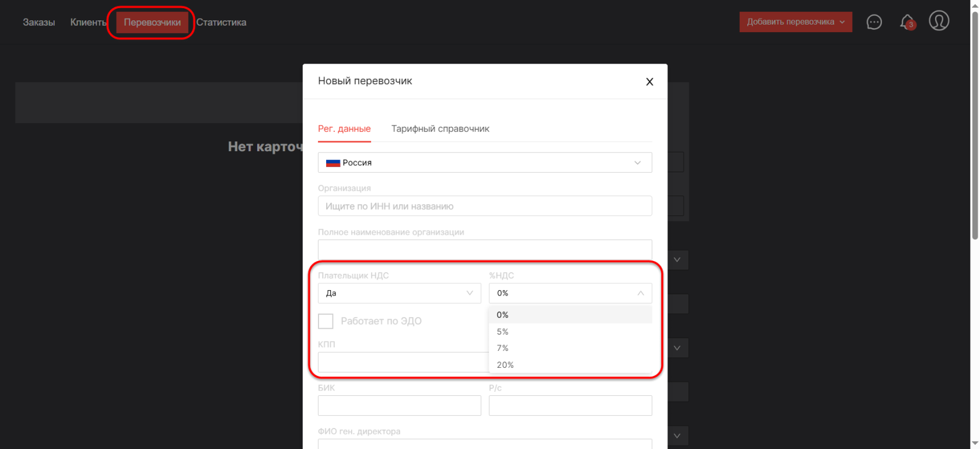Open the chat messages icon
The height and width of the screenshot is (449, 980).
tap(874, 22)
